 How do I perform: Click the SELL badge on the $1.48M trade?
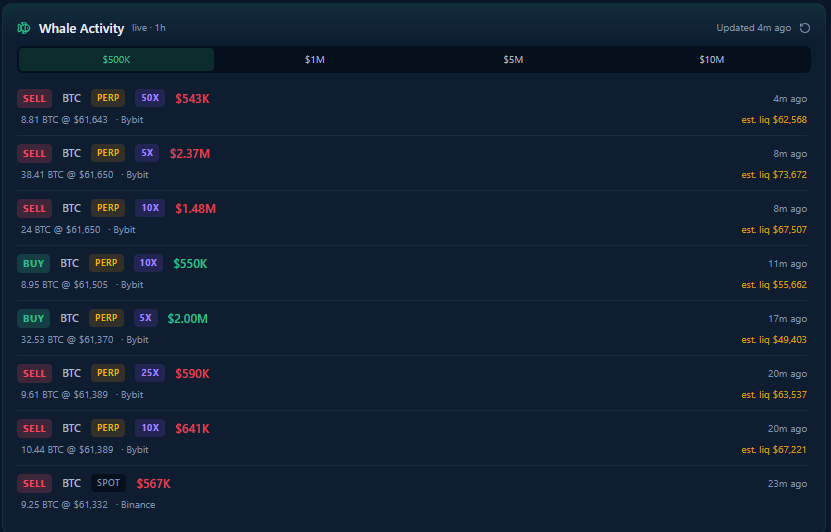coord(34,209)
